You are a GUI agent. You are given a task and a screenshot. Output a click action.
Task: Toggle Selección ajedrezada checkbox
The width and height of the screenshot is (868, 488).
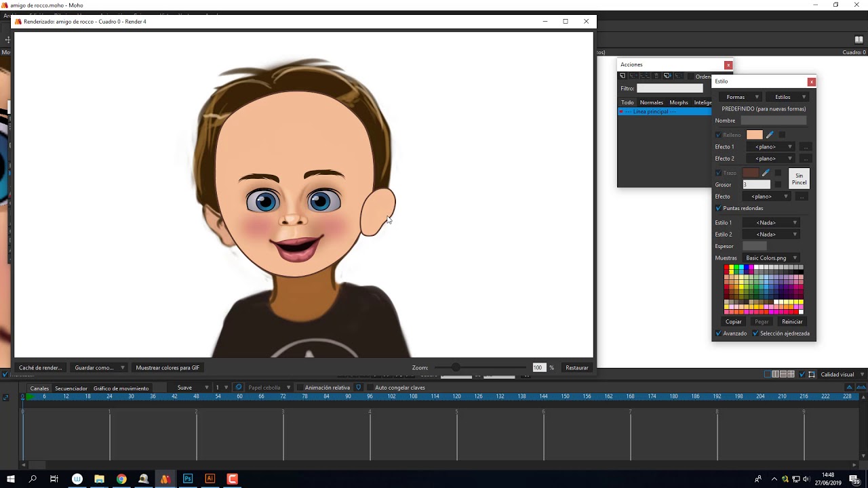point(755,333)
